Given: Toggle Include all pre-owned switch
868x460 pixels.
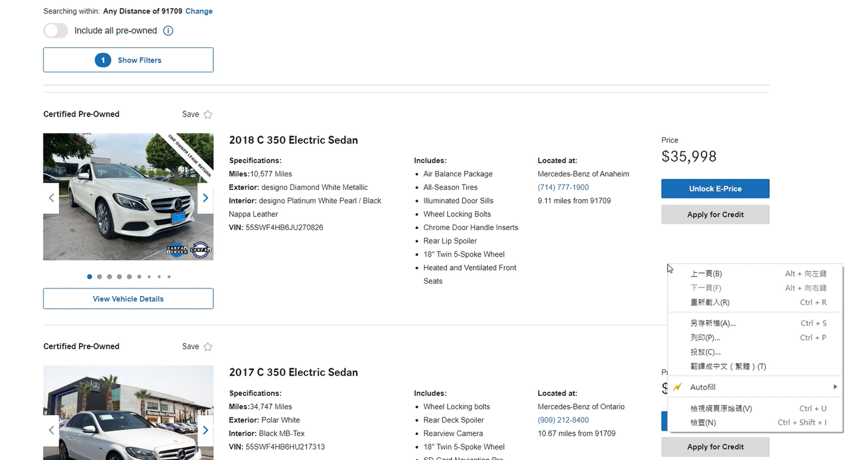Looking at the screenshot, I should pyautogui.click(x=56, y=31).
